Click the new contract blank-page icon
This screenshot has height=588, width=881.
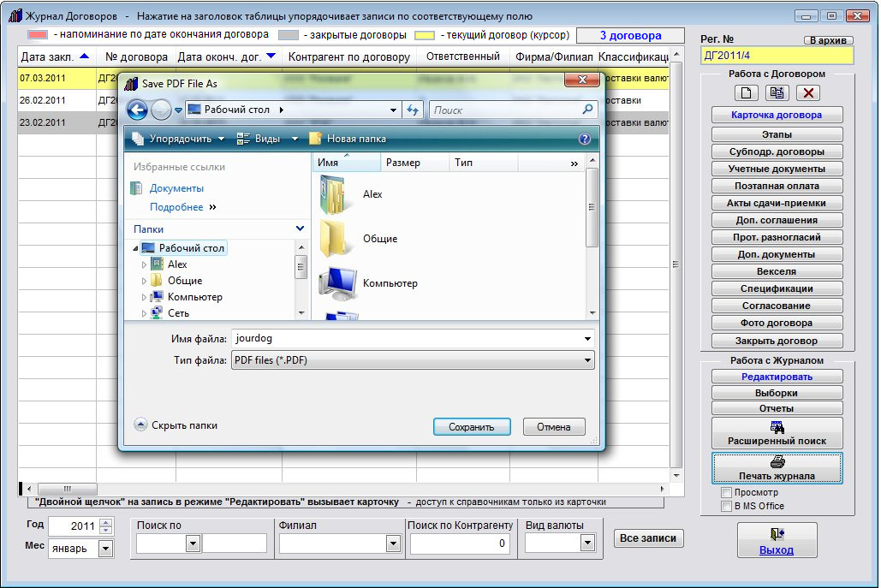[747, 93]
